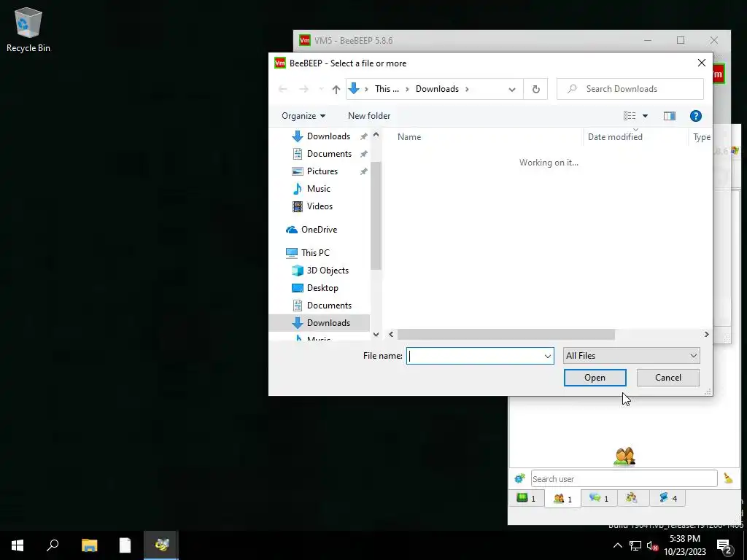Click the Back navigation arrow

283,89
